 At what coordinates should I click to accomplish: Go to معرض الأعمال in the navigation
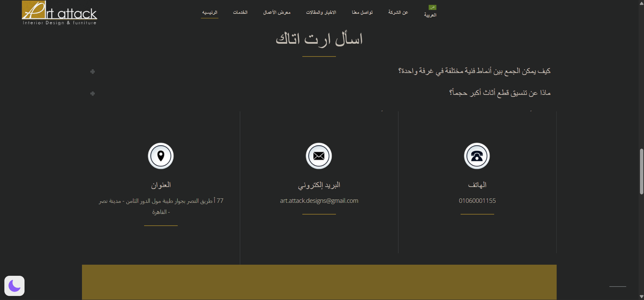click(277, 12)
